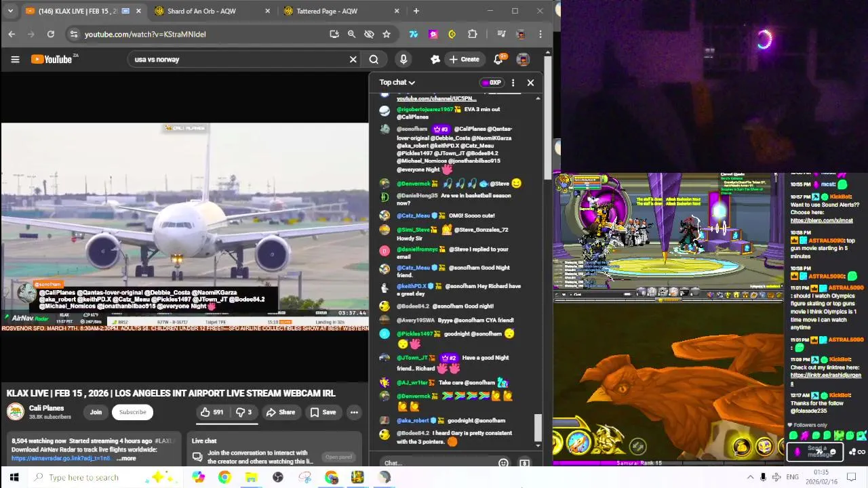868x488 pixels.
Task: Click @rigobertojuarez1967 username in chat
Action: coord(425,109)
